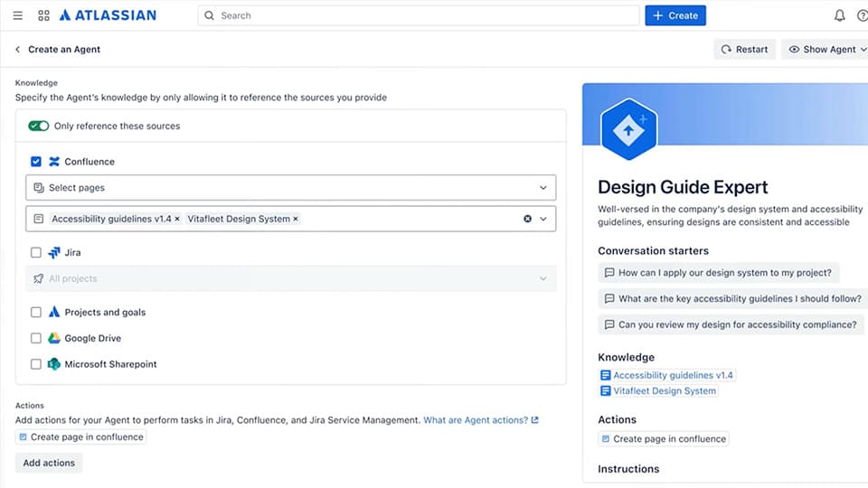Check the Jira checkbox
The image size is (868, 488).
point(36,252)
